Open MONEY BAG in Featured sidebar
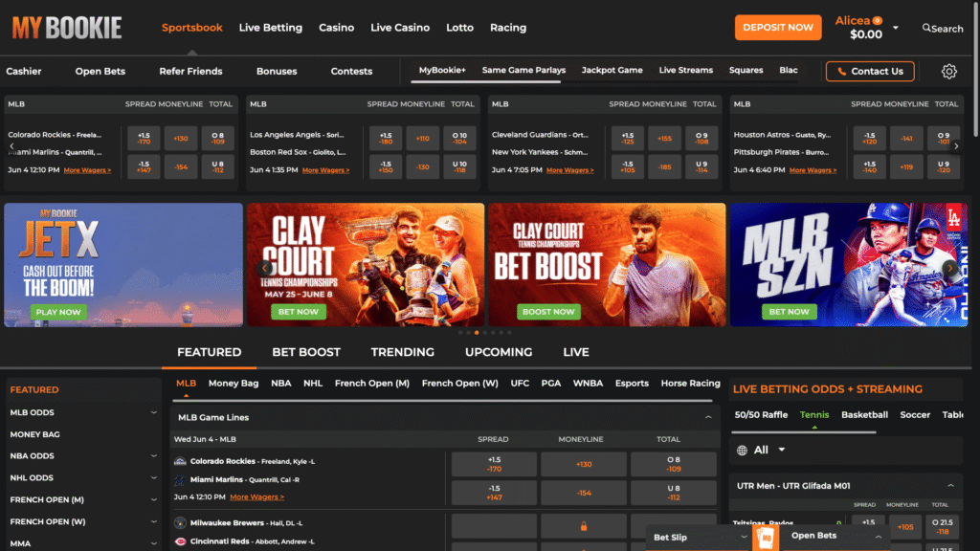980x551 pixels. coord(35,434)
